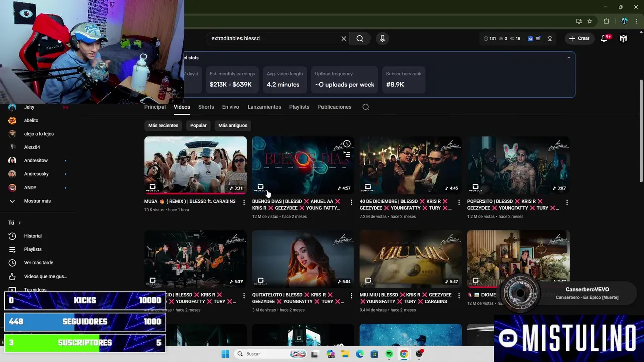The height and width of the screenshot is (362, 644).
Task: Open options for MIU MIU video
Action: (459, 296)
